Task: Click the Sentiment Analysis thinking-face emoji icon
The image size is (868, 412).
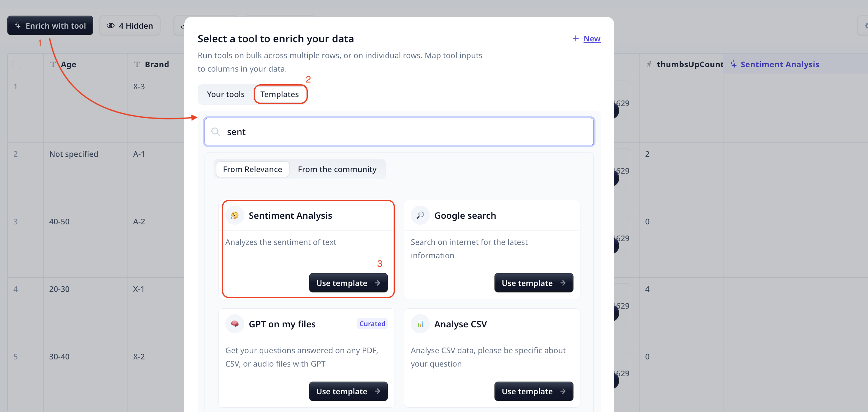Action: pos(235,215)
